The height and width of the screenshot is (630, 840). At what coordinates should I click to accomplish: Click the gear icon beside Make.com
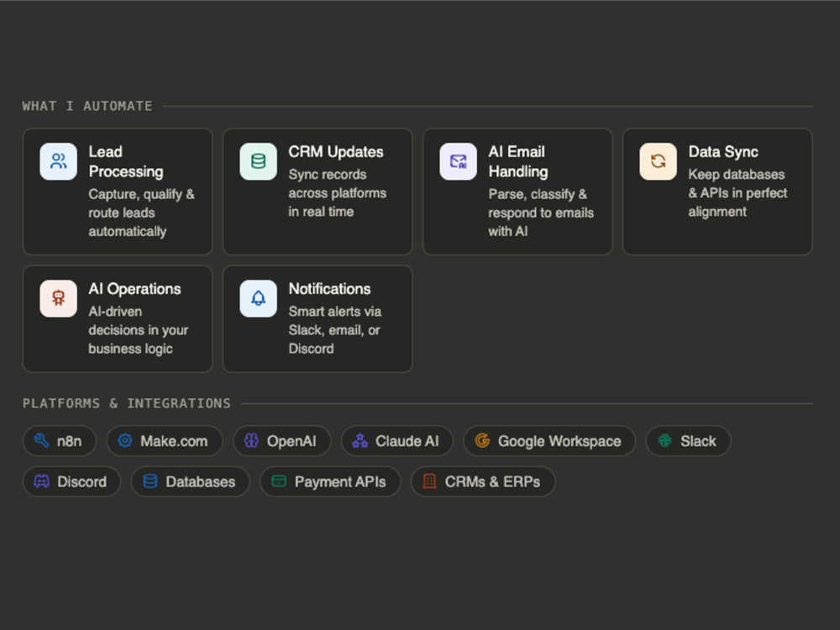(x=125, y=441)
